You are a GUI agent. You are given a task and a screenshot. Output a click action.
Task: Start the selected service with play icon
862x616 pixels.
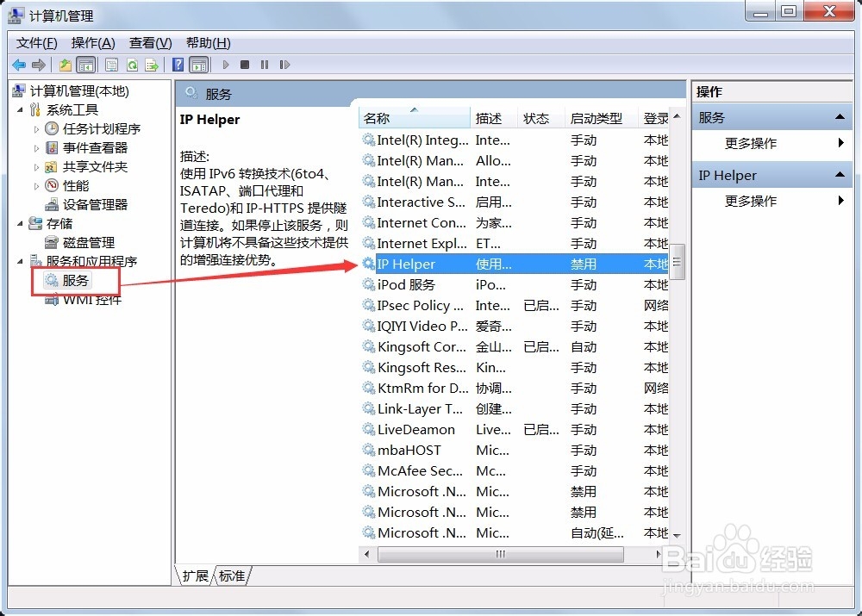click(x=224, y=65)
